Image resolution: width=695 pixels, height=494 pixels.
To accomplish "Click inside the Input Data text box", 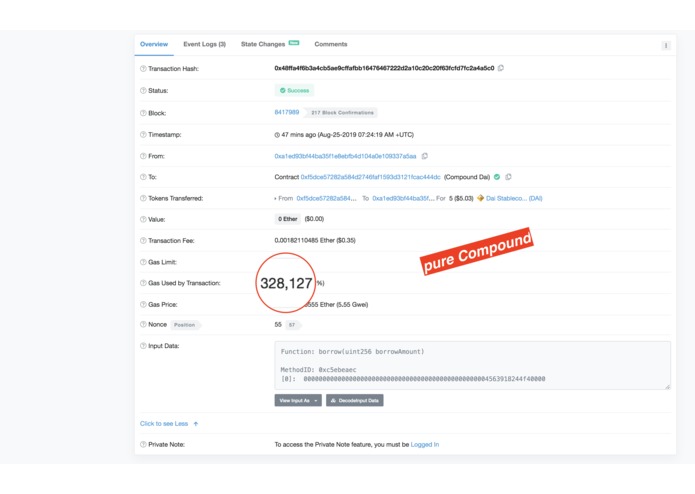I will coord(472,366).
